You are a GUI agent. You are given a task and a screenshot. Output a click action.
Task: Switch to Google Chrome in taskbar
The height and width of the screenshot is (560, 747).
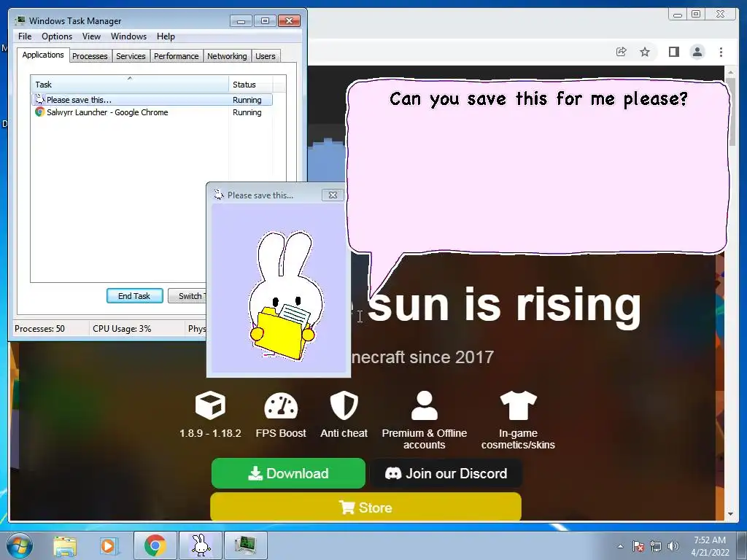pyautogui.click(x=155, y=545)
